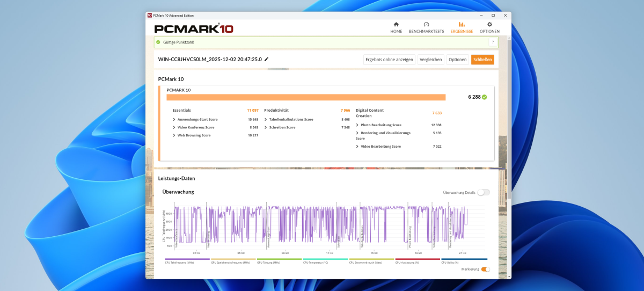Click the Photo Bearbeitung marker line in chart
Viewport: 644px width, 291px height.
(x=408, y=226)
